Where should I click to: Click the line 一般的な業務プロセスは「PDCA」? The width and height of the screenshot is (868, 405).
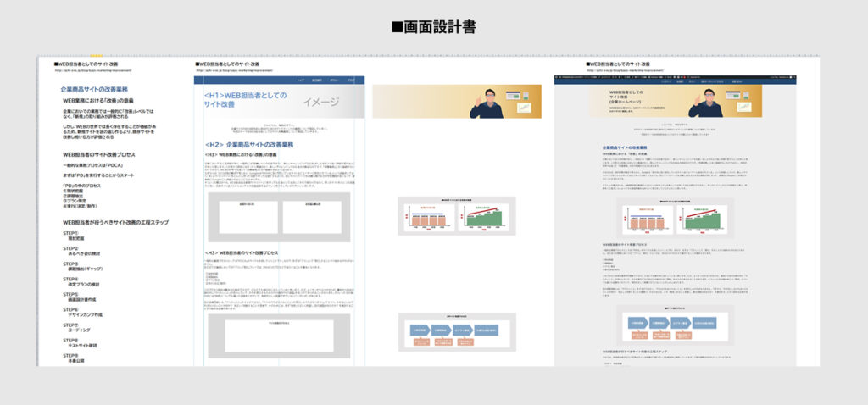coord(92,165)
